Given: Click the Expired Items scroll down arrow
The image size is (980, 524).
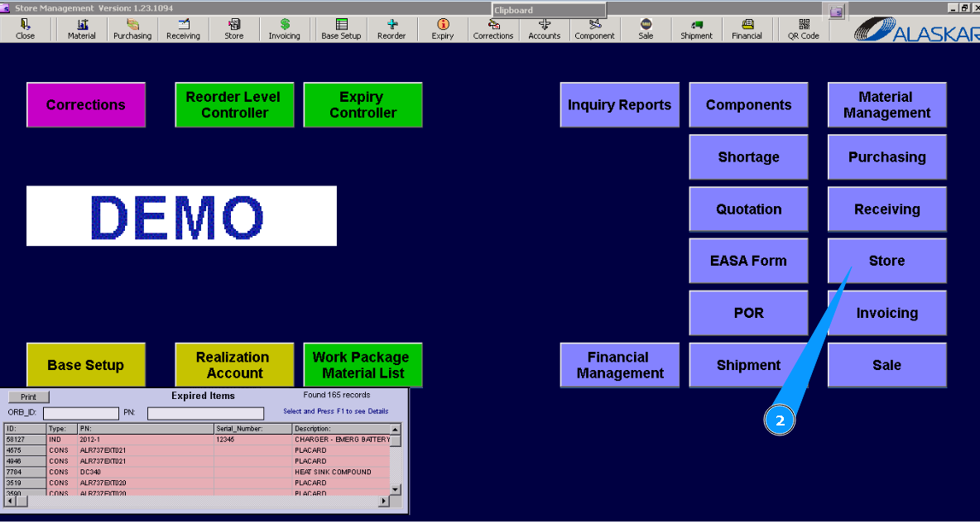Looking at the screenshot, I should 395,489.
